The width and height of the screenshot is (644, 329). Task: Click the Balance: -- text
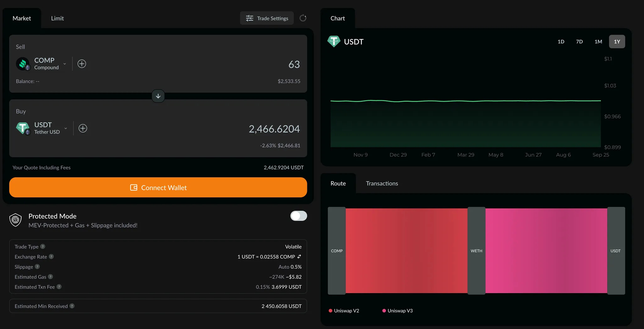pos(28,81)
